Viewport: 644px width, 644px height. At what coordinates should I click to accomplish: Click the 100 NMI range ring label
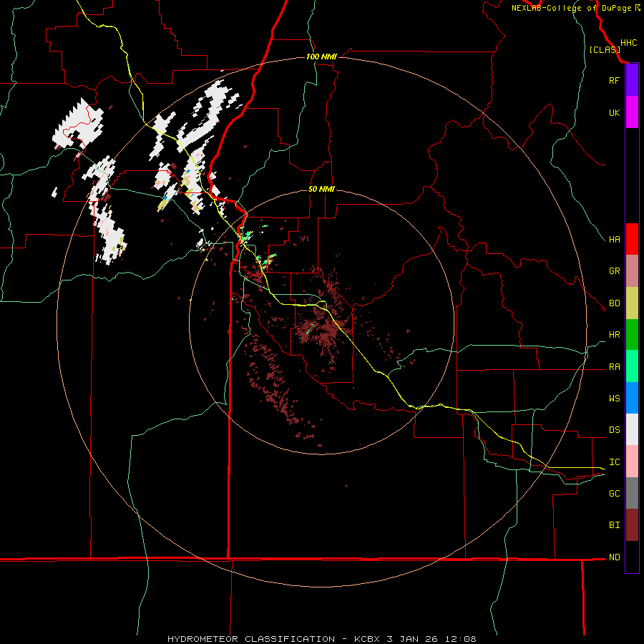(x=321, y=57)
